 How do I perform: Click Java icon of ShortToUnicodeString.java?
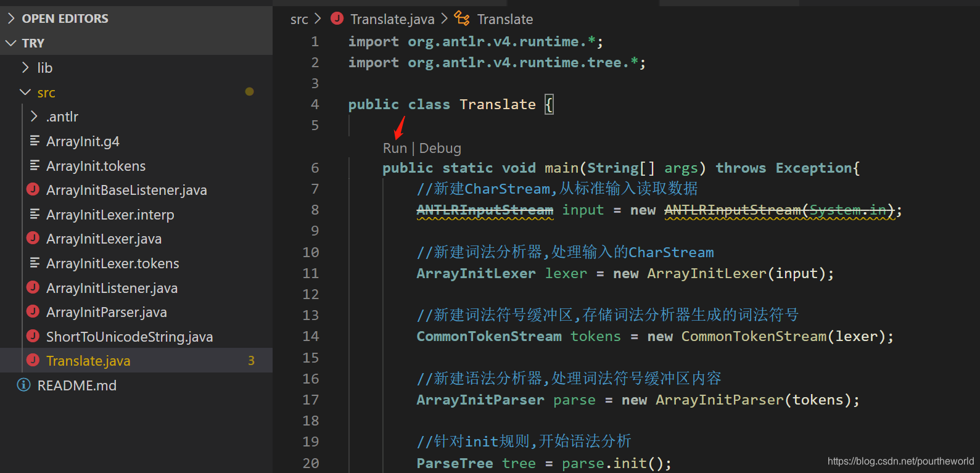click(x=33, y=336)
